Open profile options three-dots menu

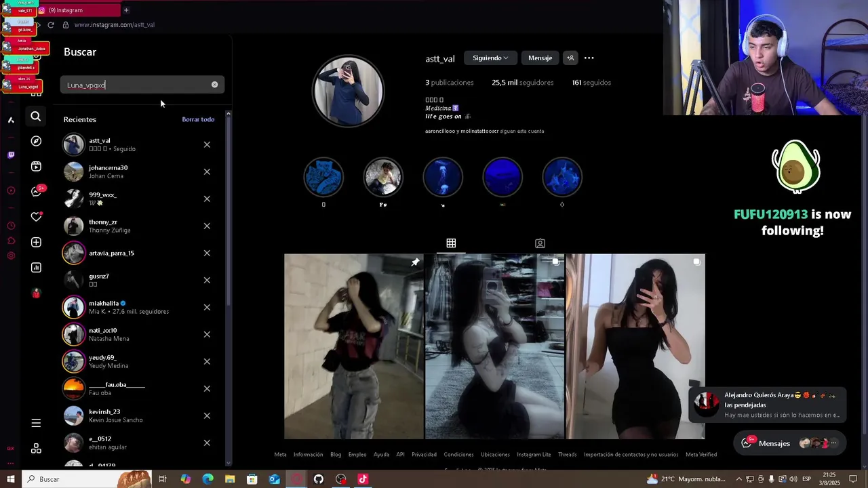(589, 58)
